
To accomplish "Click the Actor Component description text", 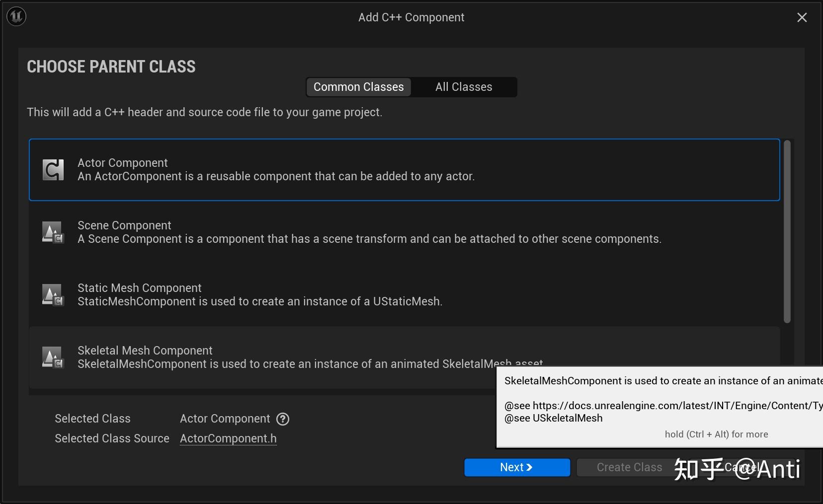I will point(276,177).
